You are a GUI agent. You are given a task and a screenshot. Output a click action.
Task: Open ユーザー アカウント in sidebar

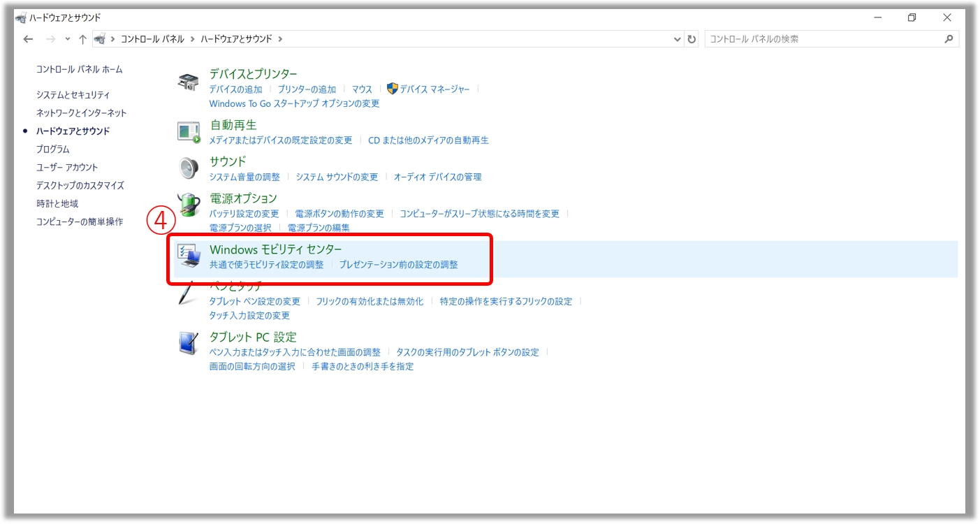(x=67, y=167)
